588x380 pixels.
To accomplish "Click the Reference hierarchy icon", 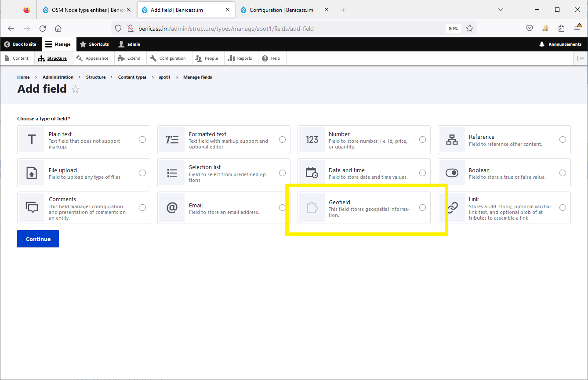I will (452, 140).
